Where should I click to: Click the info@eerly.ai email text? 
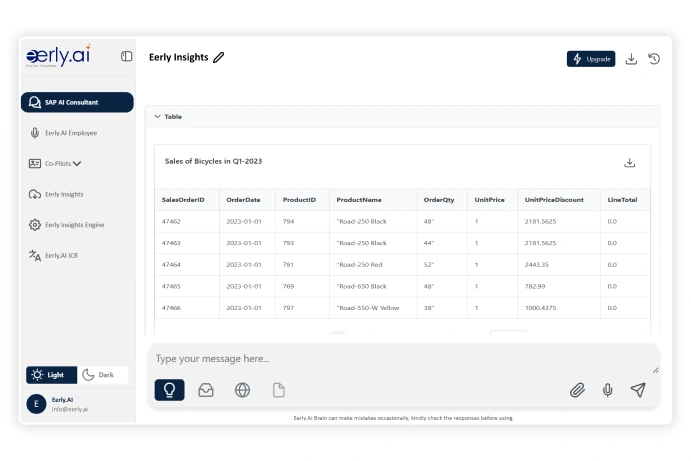point(70,409)
